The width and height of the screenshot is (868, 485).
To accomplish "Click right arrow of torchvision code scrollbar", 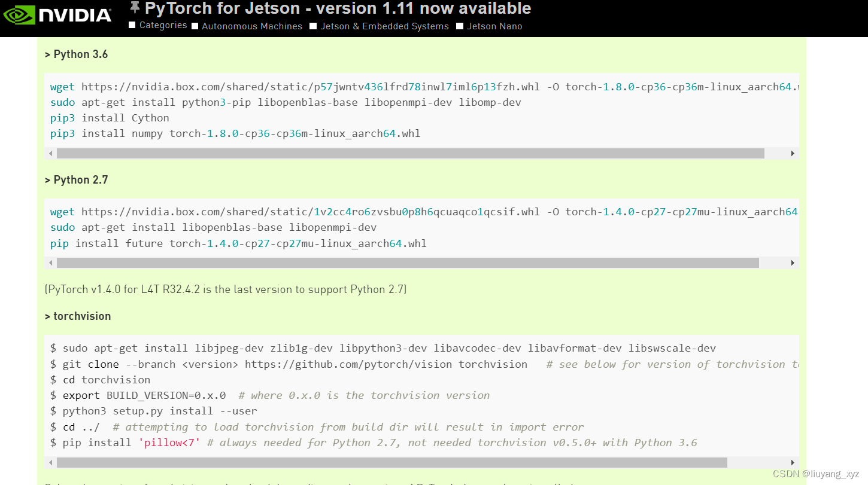I will [x=793, y=463].
